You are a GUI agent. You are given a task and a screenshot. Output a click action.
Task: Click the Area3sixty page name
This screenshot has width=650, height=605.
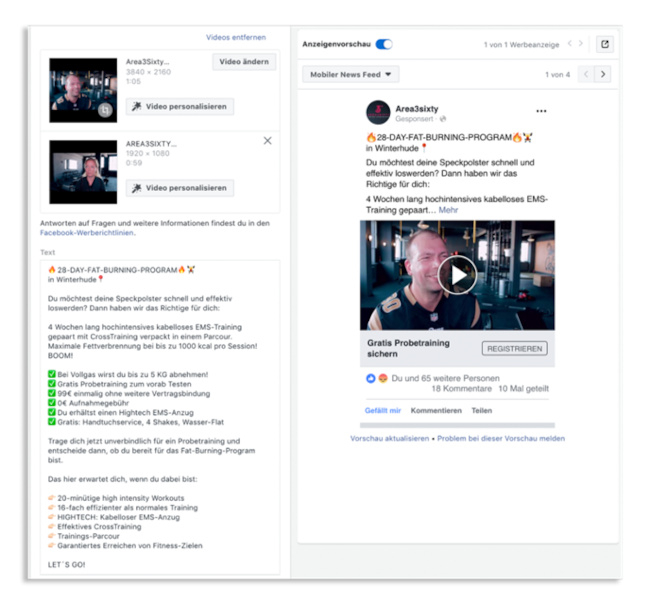pyautogui.click(x=417, y=109)
